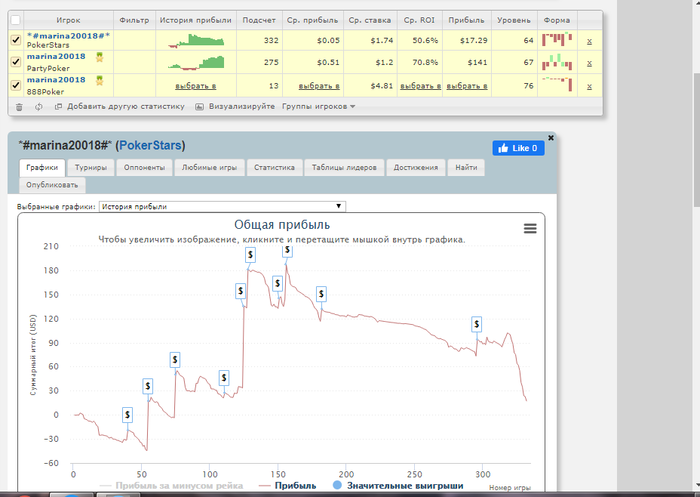Remove the 888Poker row with x
The image size is (700, 497).
click(589, 86)
